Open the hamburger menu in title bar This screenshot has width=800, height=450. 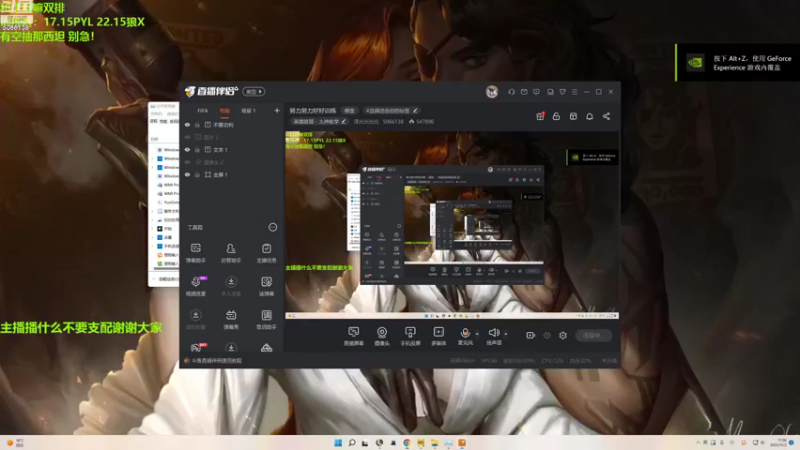tap(574, 92)
